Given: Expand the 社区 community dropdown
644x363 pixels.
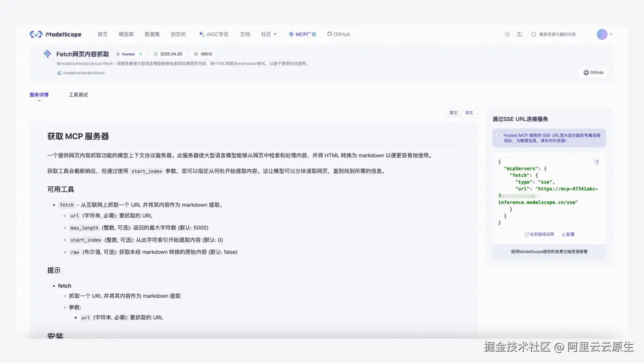Looking at the screenshot, I should click(x=269, y=34).
